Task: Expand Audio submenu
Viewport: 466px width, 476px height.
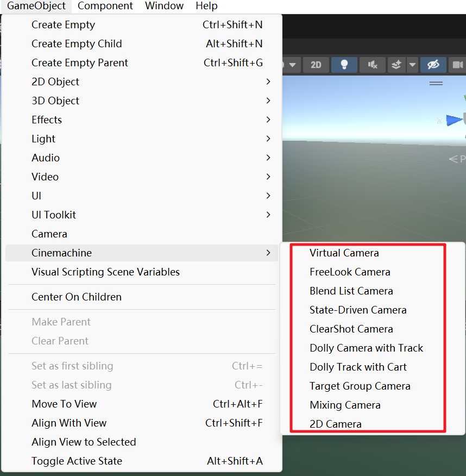Action: coord(142,158)
